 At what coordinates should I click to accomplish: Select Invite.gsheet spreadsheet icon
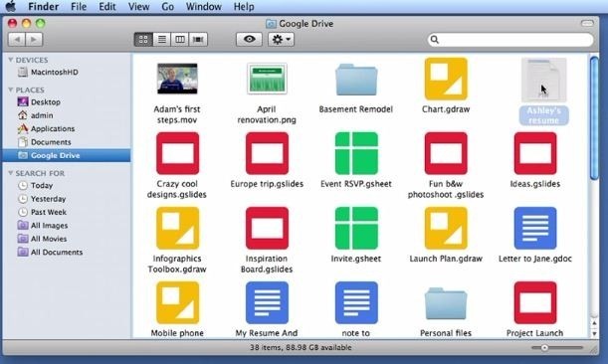point(356,228)
